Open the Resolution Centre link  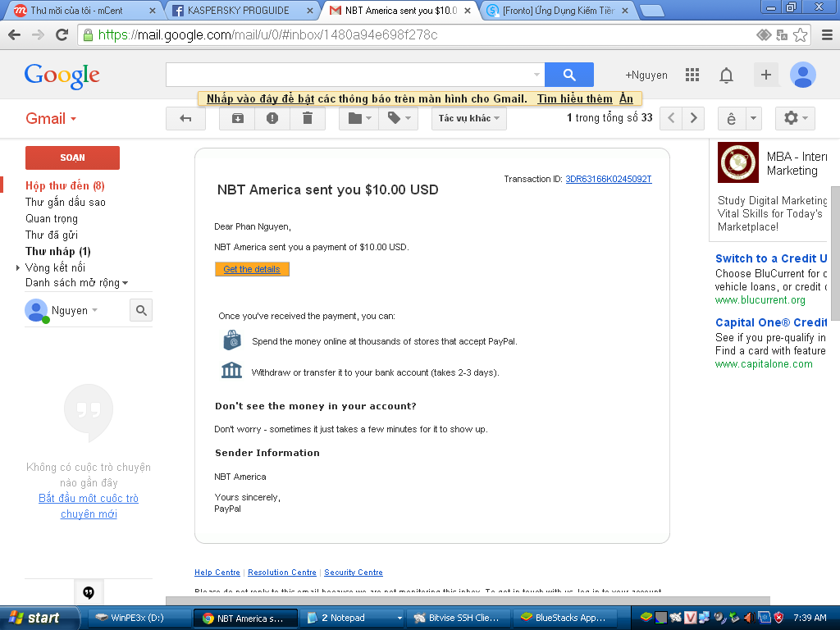pos(282,572)
